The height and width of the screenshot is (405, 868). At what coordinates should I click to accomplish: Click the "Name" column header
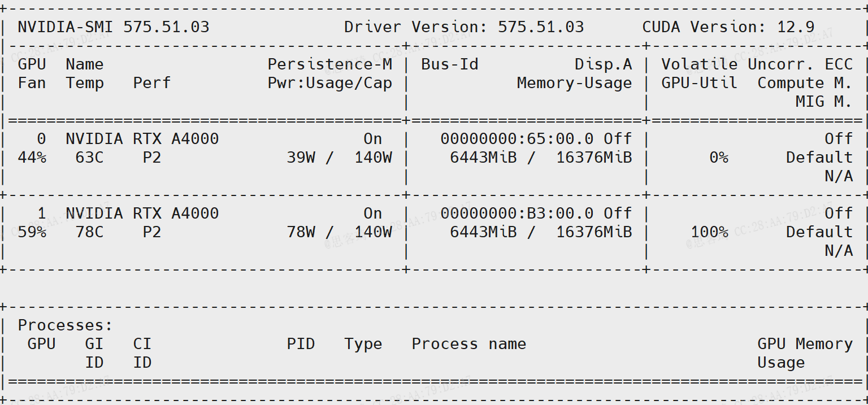[x=85, y=64]
